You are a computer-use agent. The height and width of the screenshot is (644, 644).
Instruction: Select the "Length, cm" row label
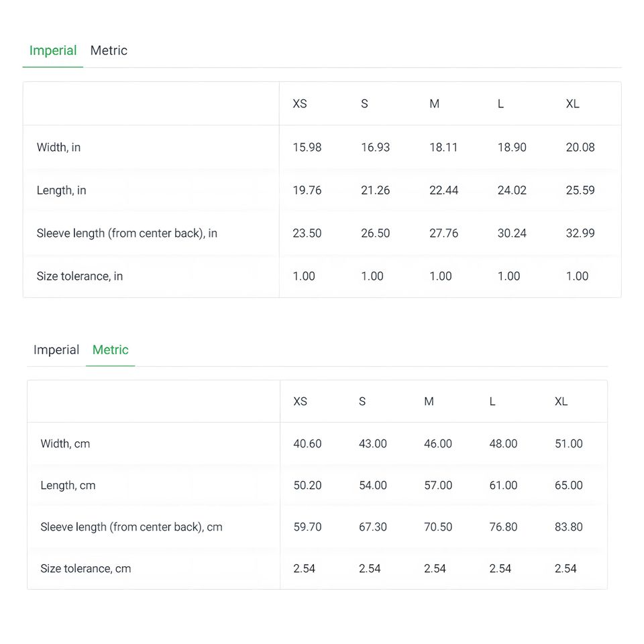[x=68, y=486]
